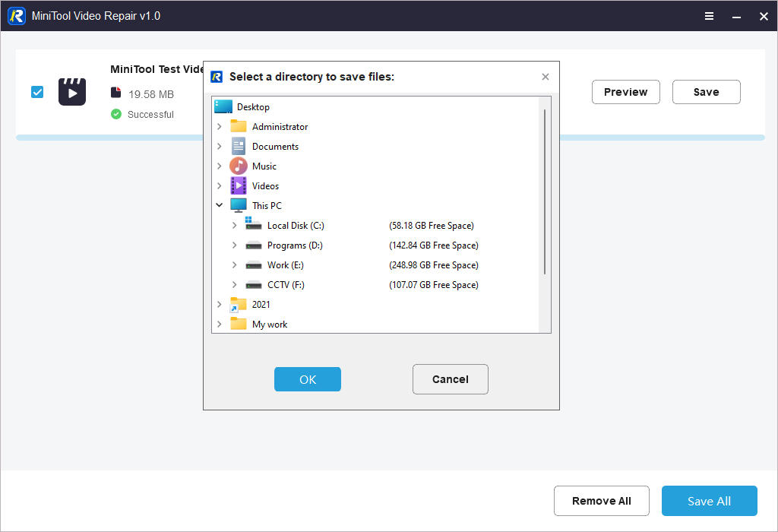Click the Preview button
The height and width of the screenshot is (532, 778).
click(x=626, y=92)
